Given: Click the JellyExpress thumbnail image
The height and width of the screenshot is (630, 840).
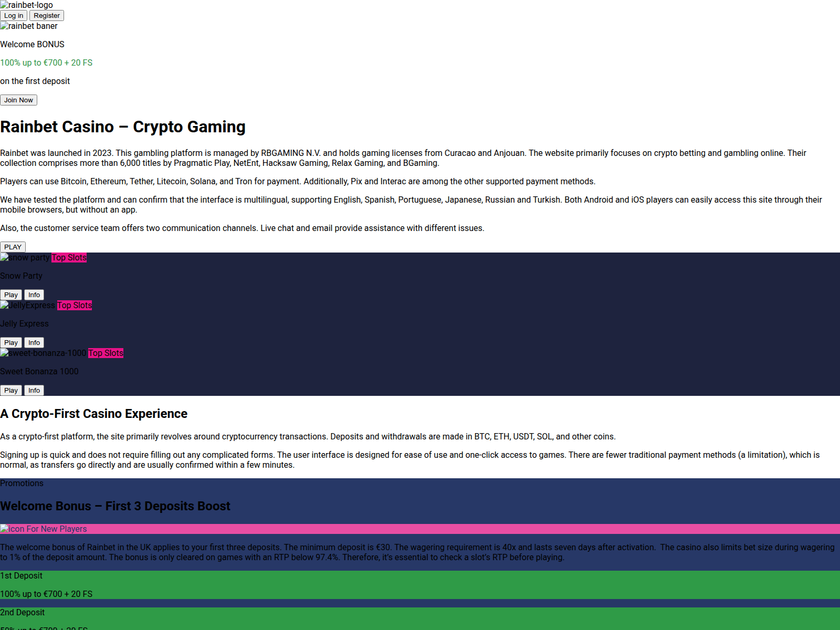Looking at the screenshot, I should [27, 306].
